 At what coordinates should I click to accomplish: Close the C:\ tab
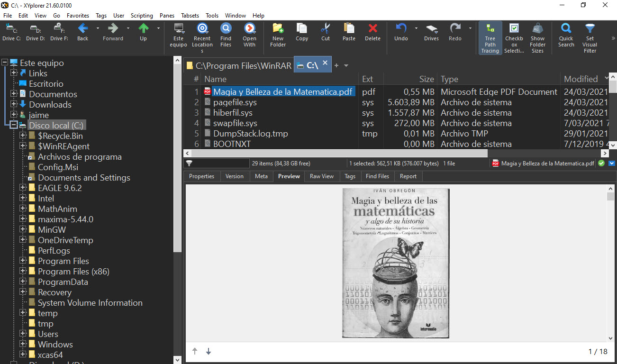point(325,63)
